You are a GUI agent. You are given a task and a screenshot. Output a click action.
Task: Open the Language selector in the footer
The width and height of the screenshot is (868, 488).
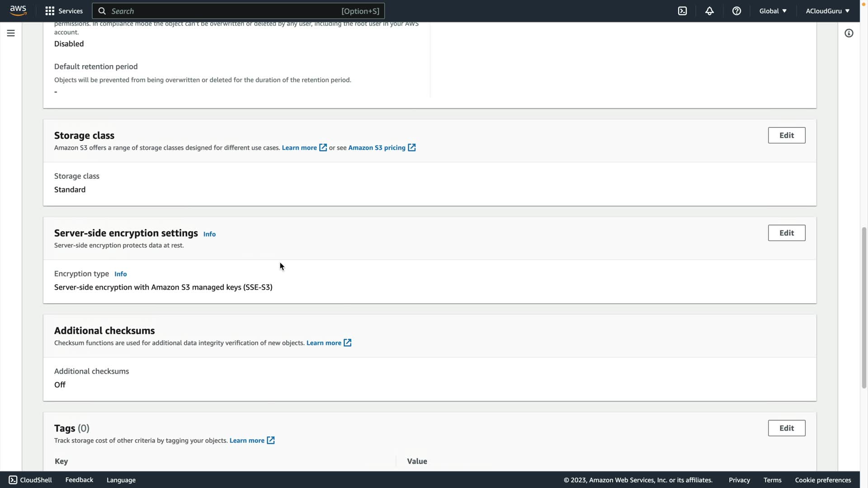(x=121, y=480)
